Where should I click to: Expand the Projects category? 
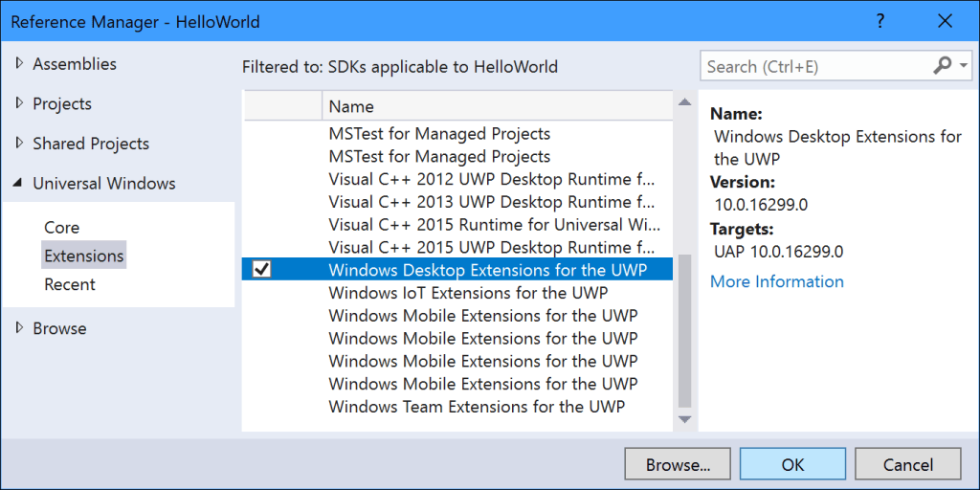point(19,103)
